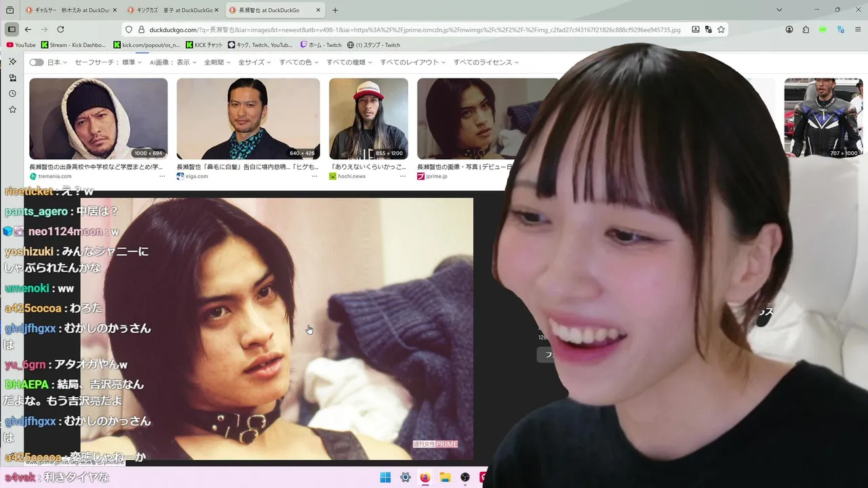Click the shield tracking protection icon
The width and height of the screenshot is (868, 488).
(x=129, y=30)
